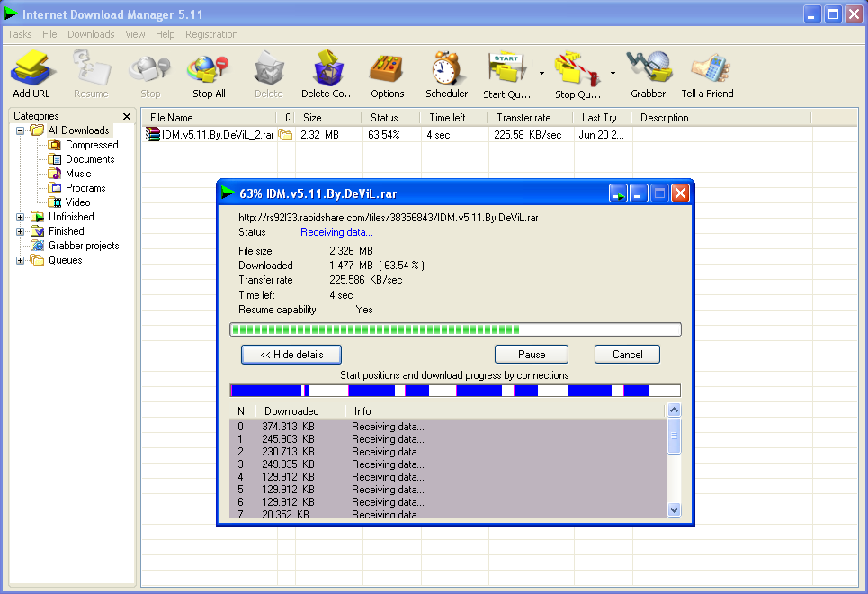Open the Registration menu
The width and height of the screenshot is (868, 594).
[x=211, y=34]
